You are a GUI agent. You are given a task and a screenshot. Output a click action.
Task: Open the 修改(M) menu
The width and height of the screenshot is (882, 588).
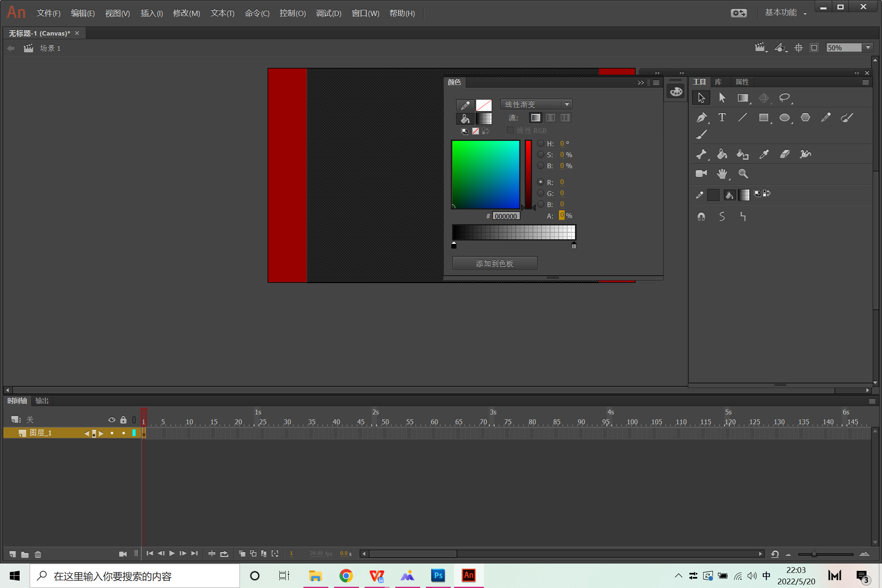pos(186,13)
